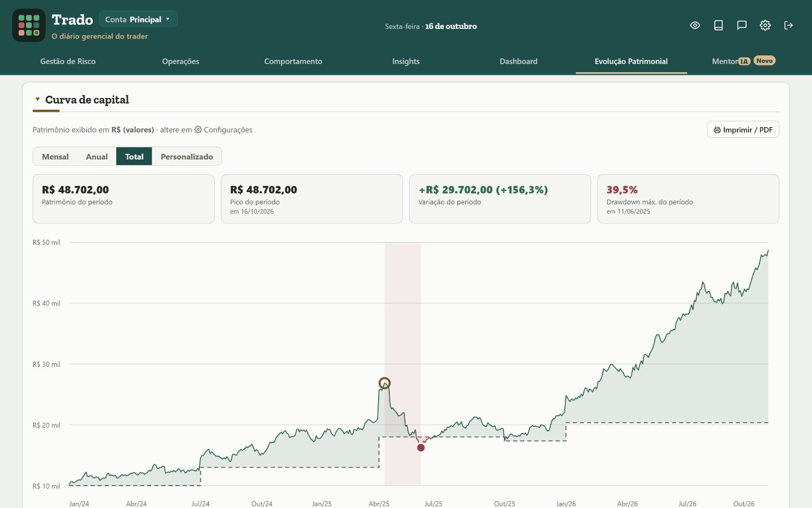Click the Patrimônio do período card
This screenshot has height=508, width=812.
[123, 199]
